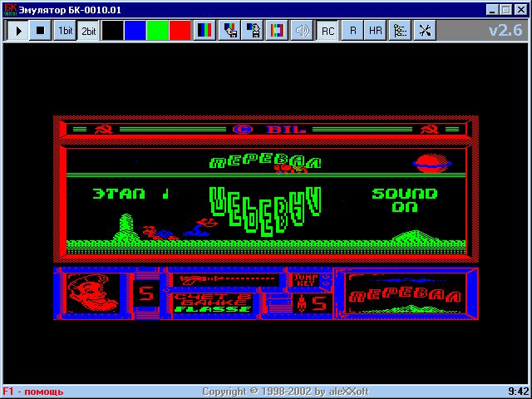Viewport: 532px width, 399px height.
Task: Pick the black palette color swatch
Action: (112, 31)
